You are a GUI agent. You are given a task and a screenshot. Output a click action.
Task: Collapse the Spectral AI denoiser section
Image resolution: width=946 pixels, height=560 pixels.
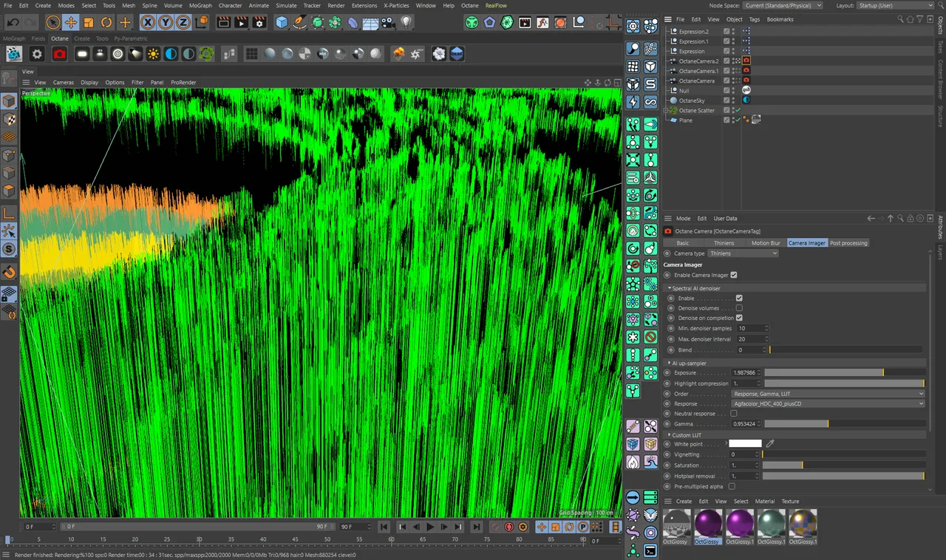[x=669, y=288]
